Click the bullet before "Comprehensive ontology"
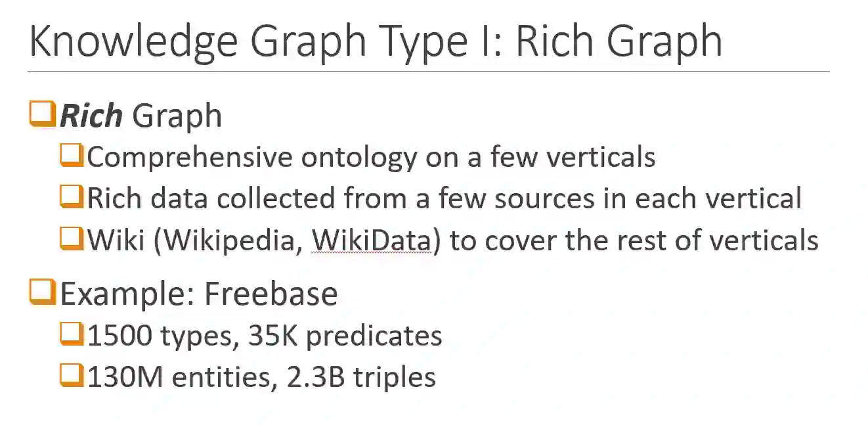This screenshot has width=868, height=431. (x=72, y=156)
